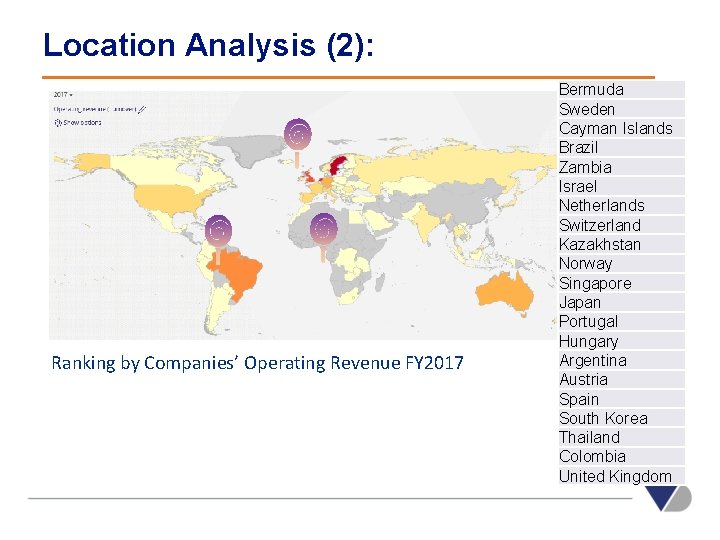Click the Location Analysis (2) title
Viewport: 720px width, 540px height.
pos(208,46)
